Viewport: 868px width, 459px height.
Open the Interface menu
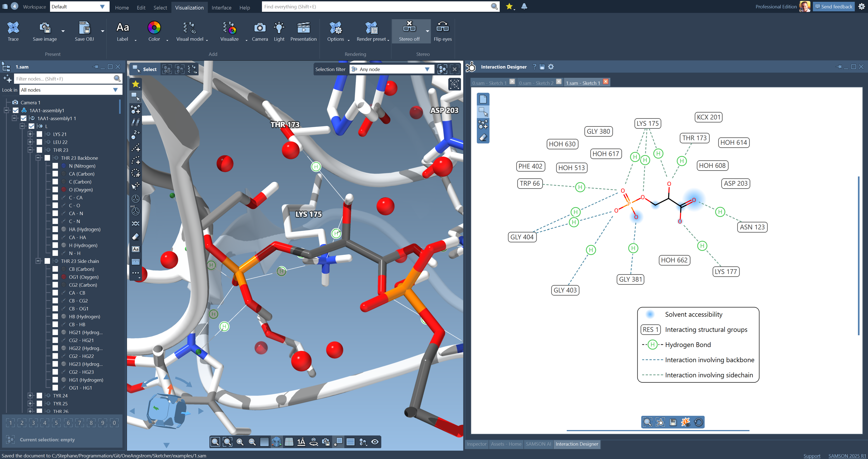coord(221,7)
